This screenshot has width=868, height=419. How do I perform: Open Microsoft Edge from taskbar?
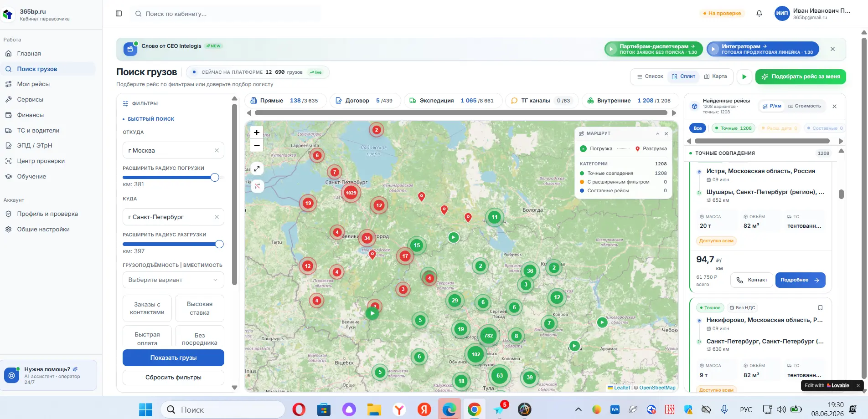tap(449, 409)
